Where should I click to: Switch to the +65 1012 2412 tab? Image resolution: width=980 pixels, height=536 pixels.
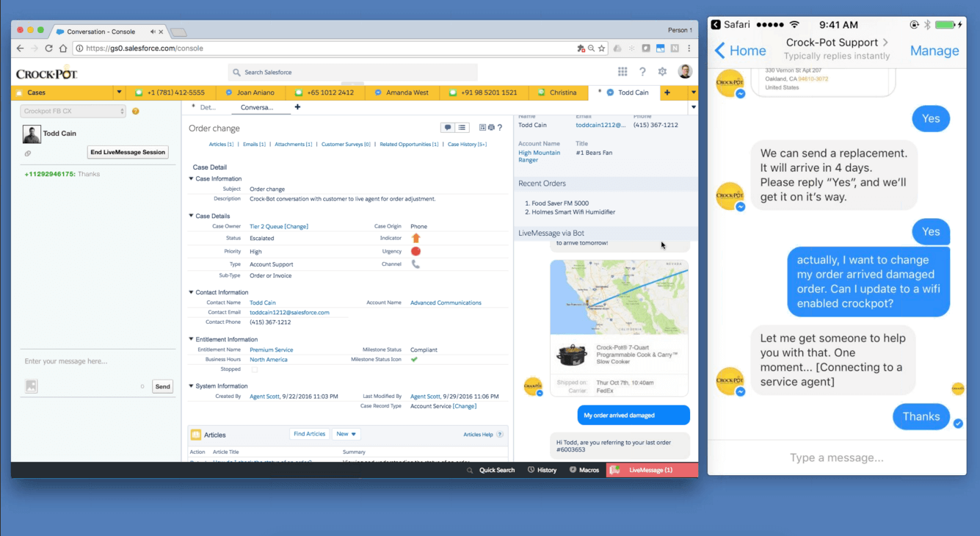pos(324,93)
